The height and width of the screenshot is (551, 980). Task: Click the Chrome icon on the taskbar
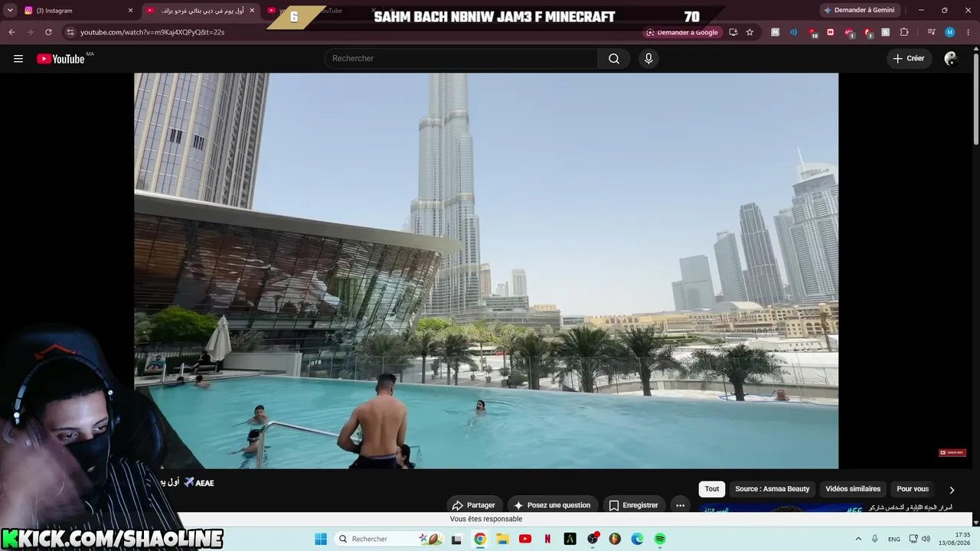480,539
